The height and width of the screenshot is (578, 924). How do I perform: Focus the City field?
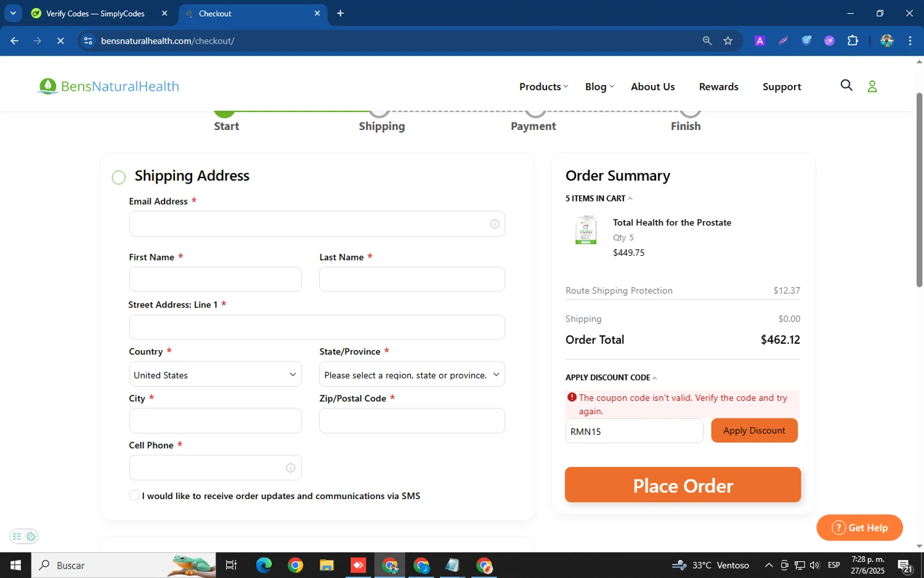215,421
